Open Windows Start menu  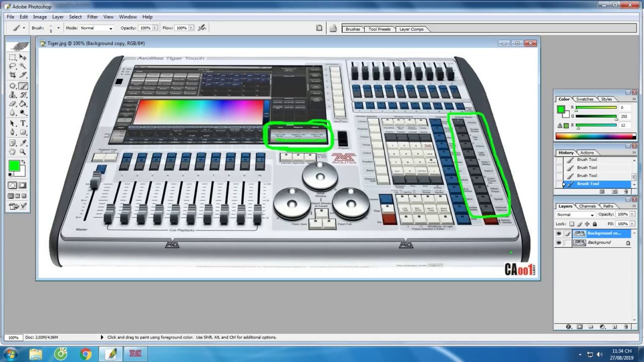[10, 354]
